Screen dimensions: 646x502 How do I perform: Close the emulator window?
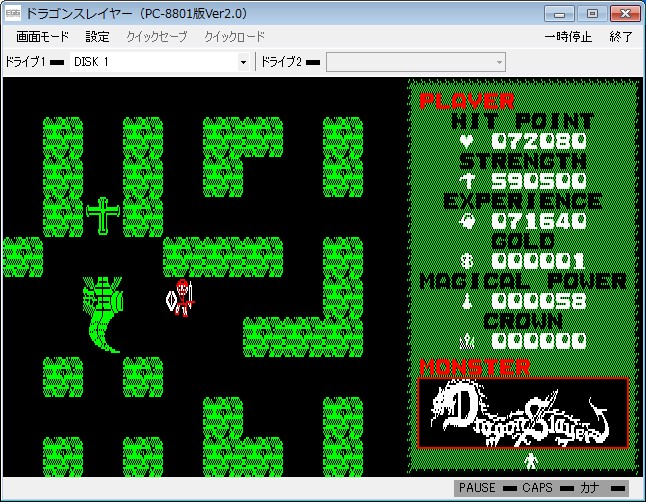pos(625,14)
